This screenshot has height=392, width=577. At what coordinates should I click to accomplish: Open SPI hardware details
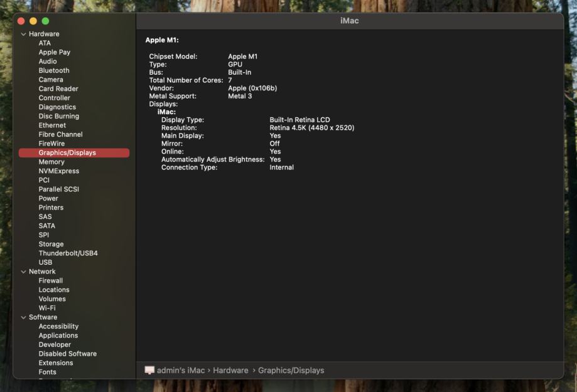[43, 235]
